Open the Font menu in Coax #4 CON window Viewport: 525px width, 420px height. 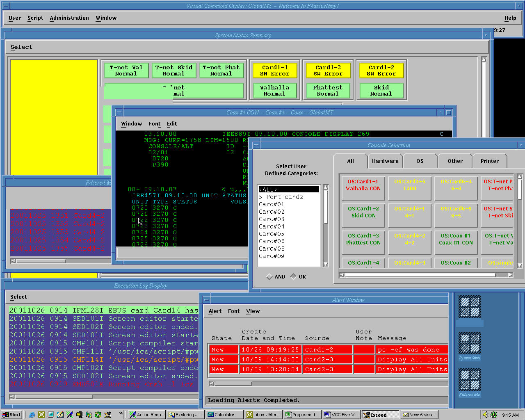155,123
